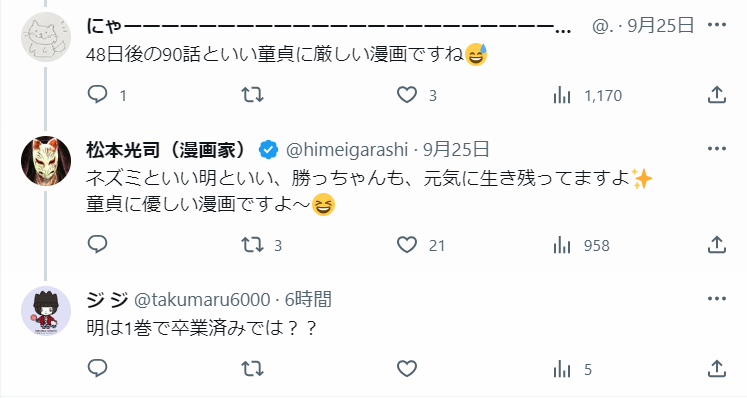Open more options on ジジ's tweet
747x398 pixels.
[717, 299]
